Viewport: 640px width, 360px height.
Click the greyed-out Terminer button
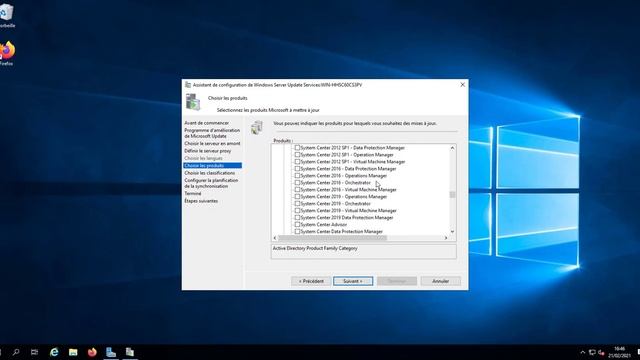397,281
